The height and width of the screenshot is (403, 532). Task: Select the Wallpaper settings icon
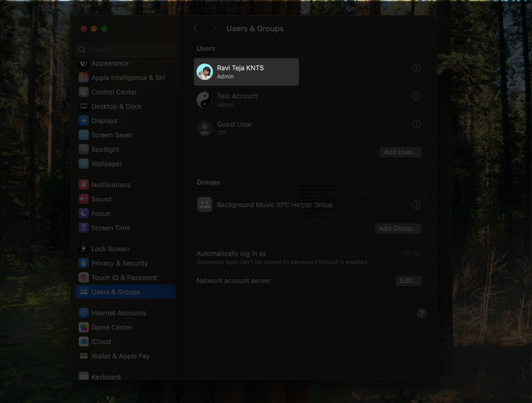coord(84,164)
